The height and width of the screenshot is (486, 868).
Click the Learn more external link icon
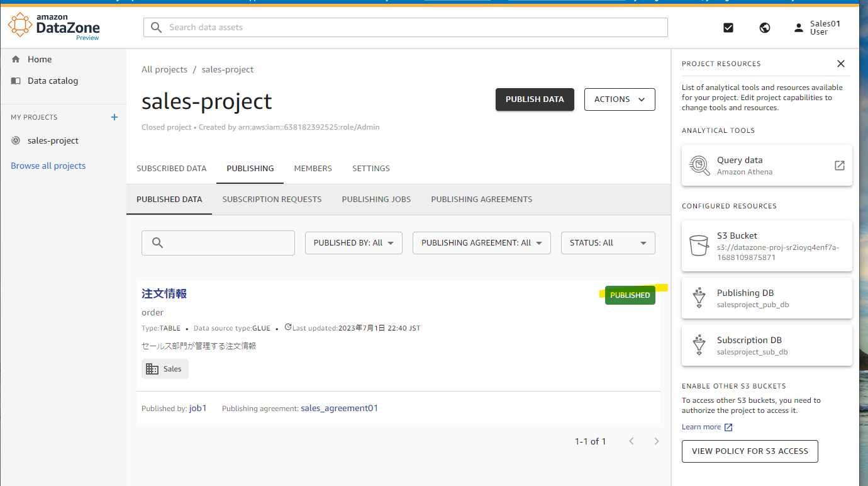tap(728, 427)
